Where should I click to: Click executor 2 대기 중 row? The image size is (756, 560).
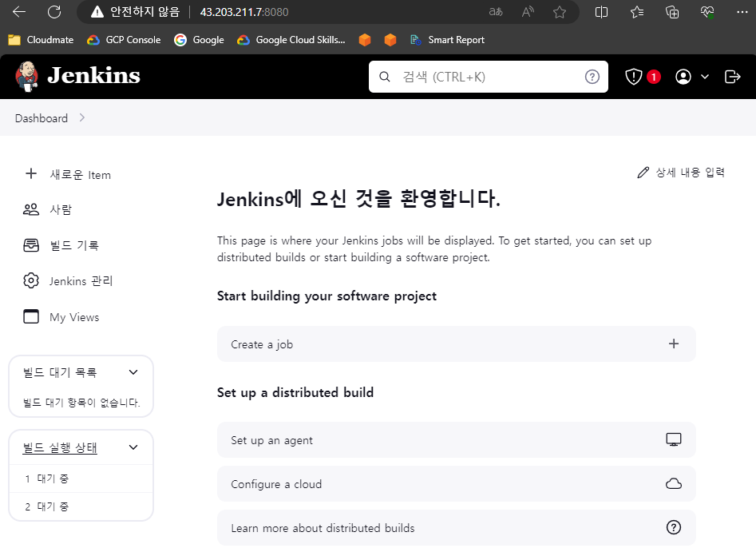[x=81, y=506]
